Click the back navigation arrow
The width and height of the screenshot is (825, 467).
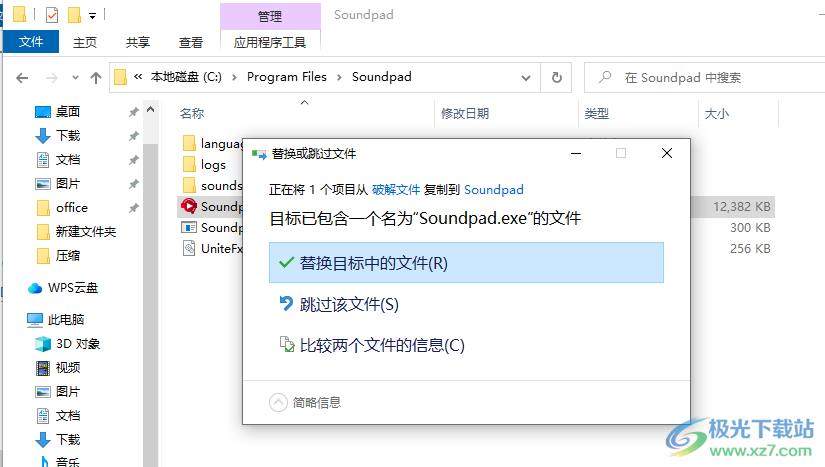[22, 78]
